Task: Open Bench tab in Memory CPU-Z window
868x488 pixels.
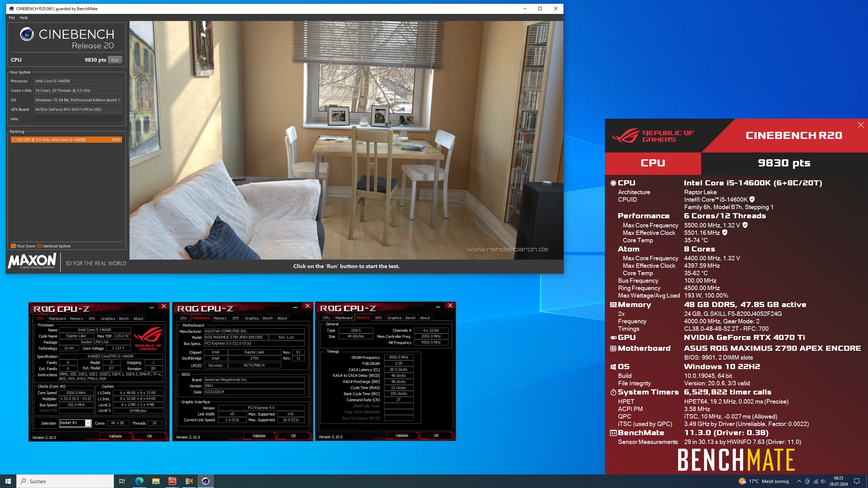Action: [x=410, y=318]
